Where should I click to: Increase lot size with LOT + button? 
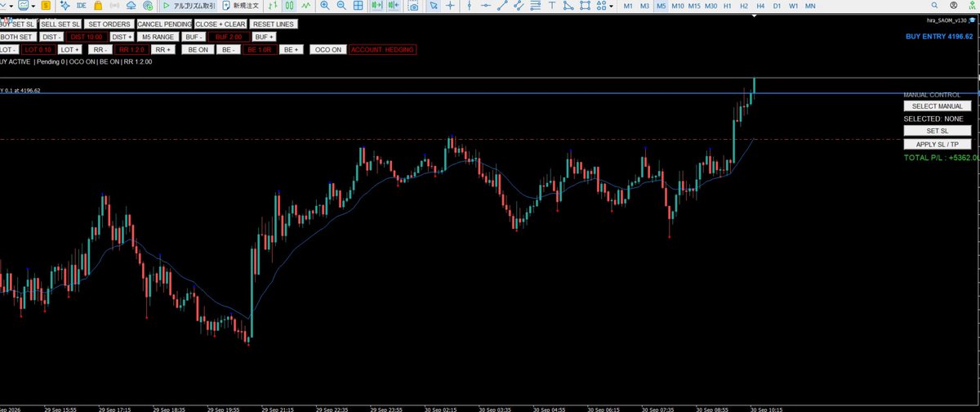point(70,50)
